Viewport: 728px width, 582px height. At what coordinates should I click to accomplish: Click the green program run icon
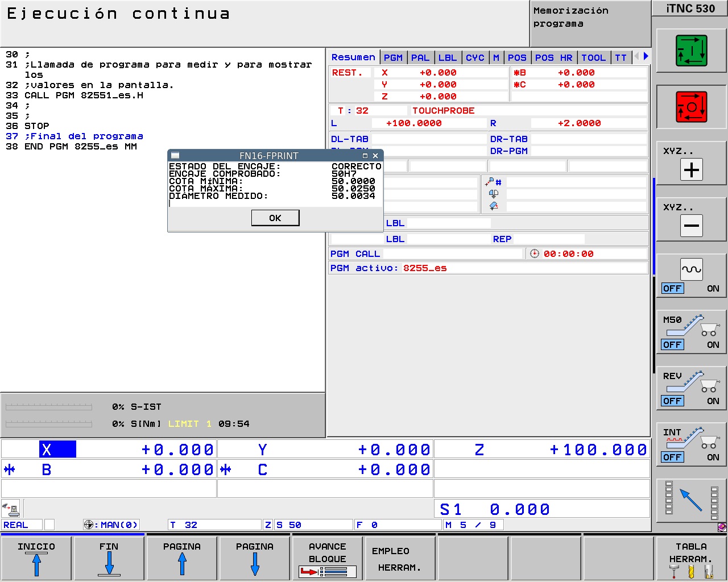pyautogui.click(x=691, y=51)
